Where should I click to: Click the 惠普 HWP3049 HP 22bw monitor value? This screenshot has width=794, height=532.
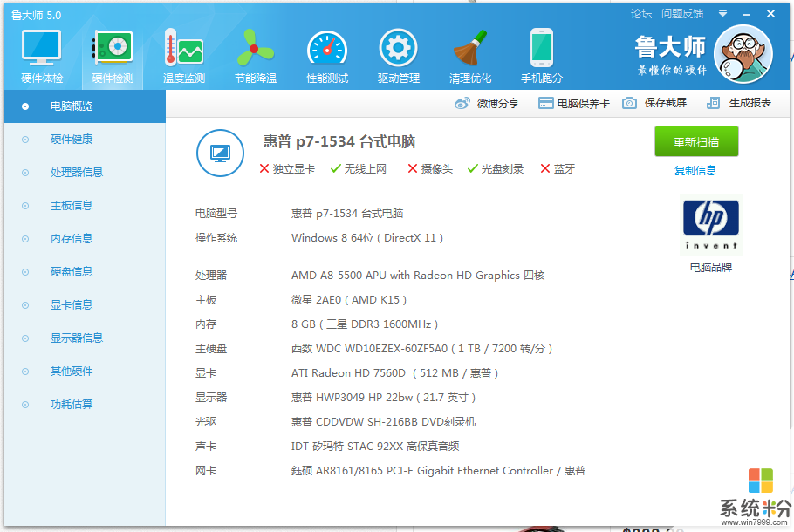click(x=383, y=398)
